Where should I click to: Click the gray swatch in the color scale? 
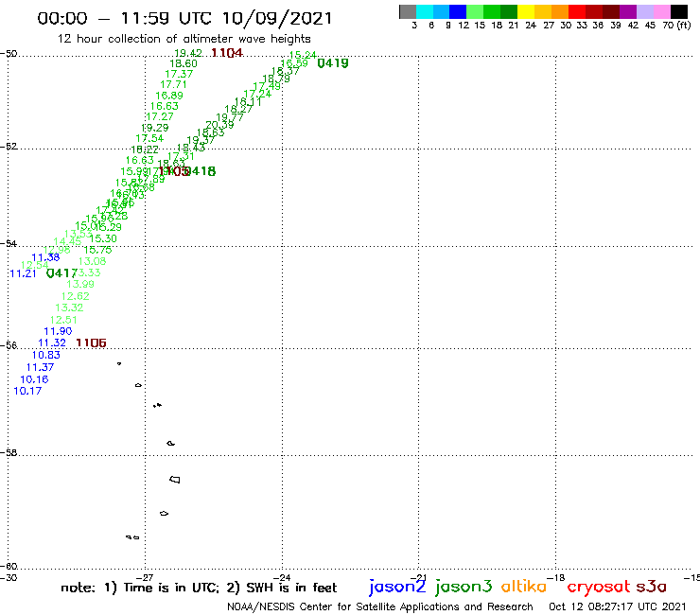[x=408, y=11]
